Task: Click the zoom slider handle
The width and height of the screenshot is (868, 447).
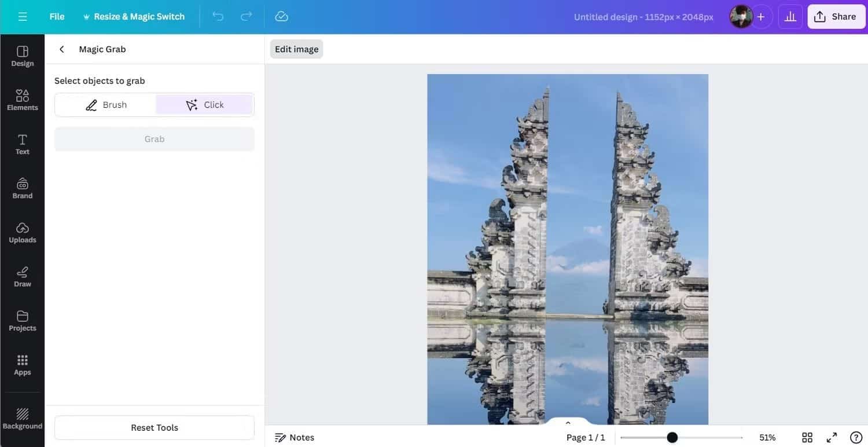Action: (672, 437)
